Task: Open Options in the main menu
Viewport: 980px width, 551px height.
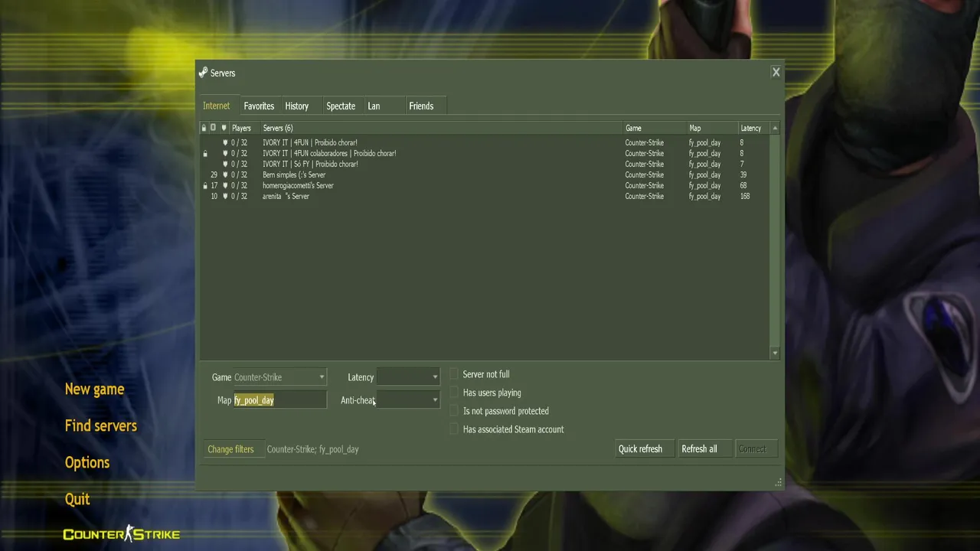Action: click(87, 462)
